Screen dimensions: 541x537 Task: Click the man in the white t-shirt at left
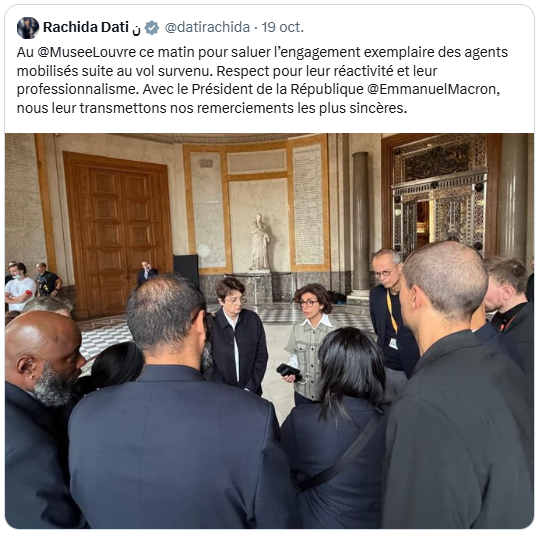[x=19, y=287]
